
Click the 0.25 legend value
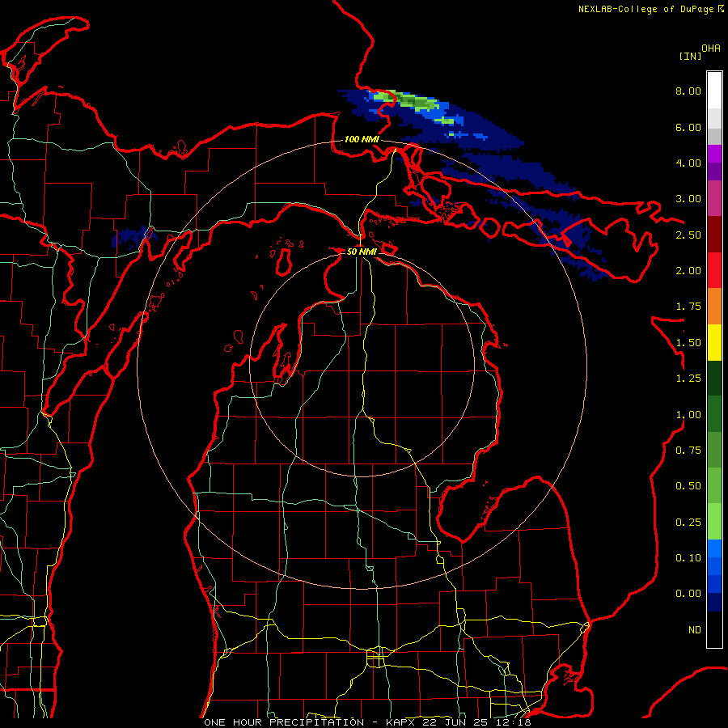click(688, 523)
